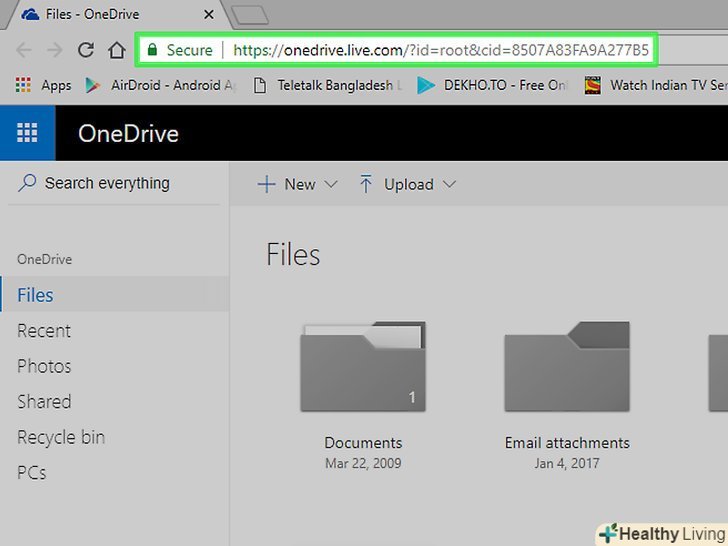Click the OneDrive header title

[x=128, y=134]
